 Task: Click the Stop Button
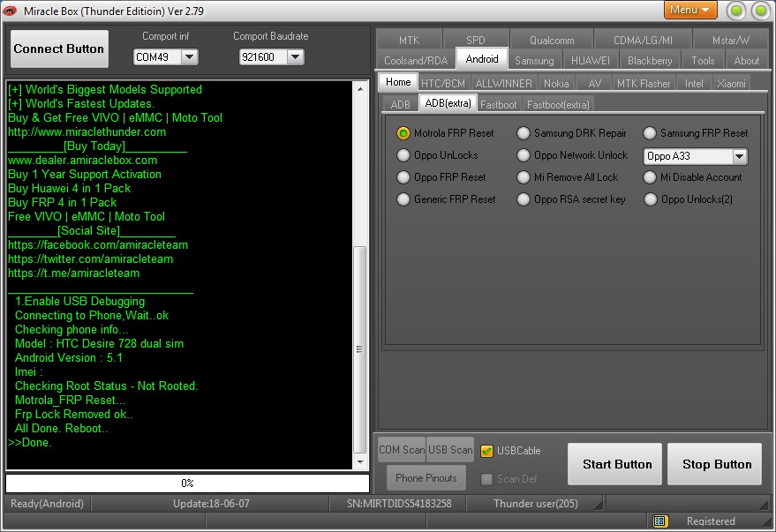714,464
